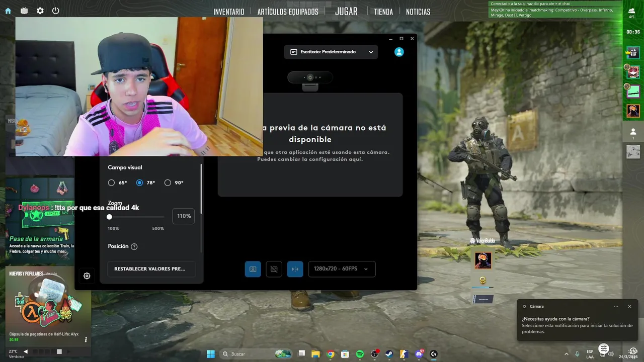Click RESTABLECER VALORES PRE... button
The image size is (644, 362).
point(151,269)
